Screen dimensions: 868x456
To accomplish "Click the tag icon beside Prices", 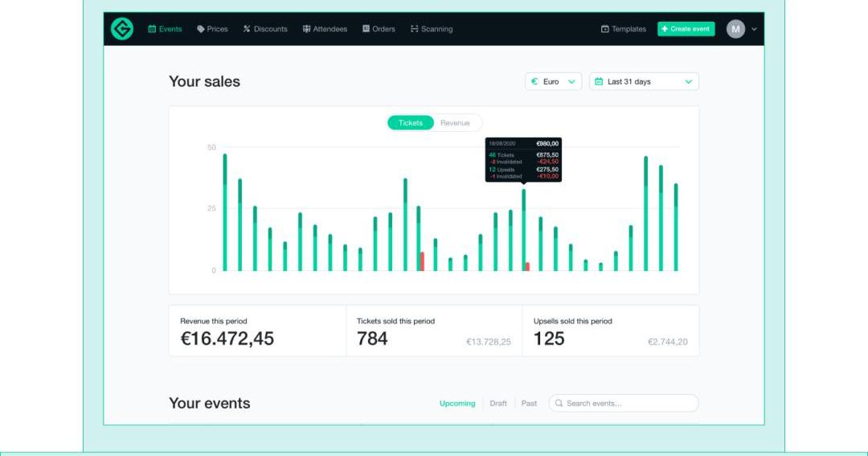I will [201, 29].
